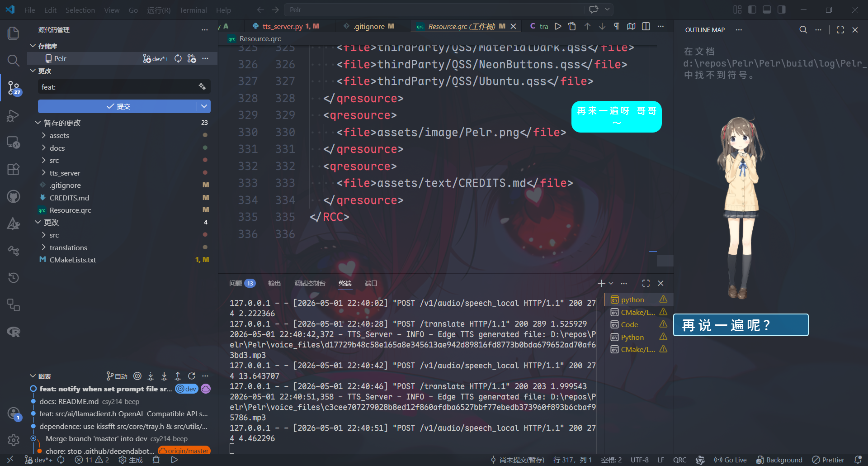Maximize the terminal panel size
The image size is (868, 466).
(646, 283)
